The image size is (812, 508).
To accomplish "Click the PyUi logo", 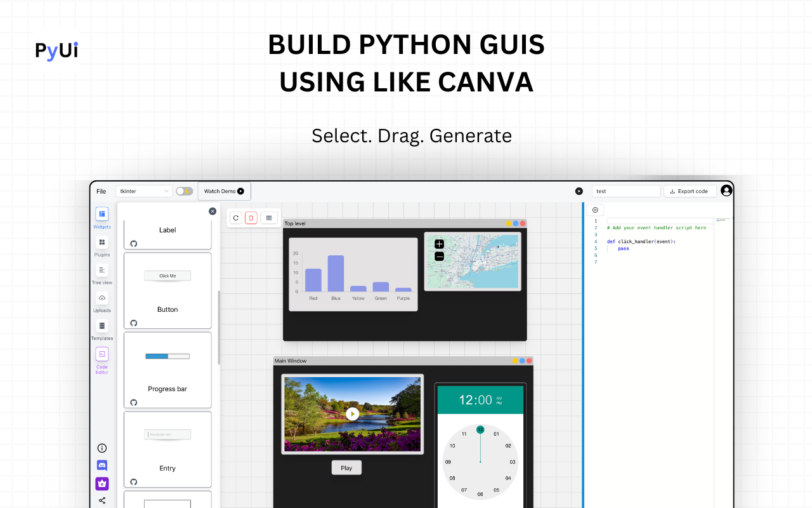I will coord(56,50).
